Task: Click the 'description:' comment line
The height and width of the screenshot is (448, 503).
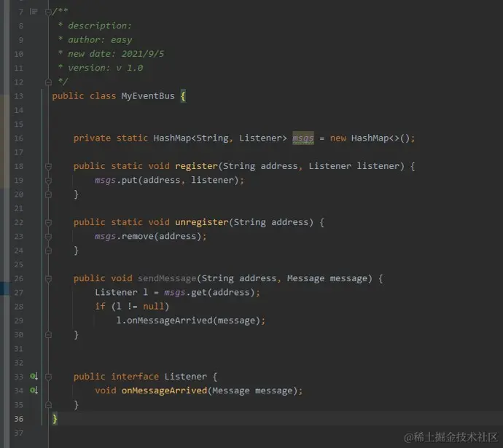Action: [100, 25]
